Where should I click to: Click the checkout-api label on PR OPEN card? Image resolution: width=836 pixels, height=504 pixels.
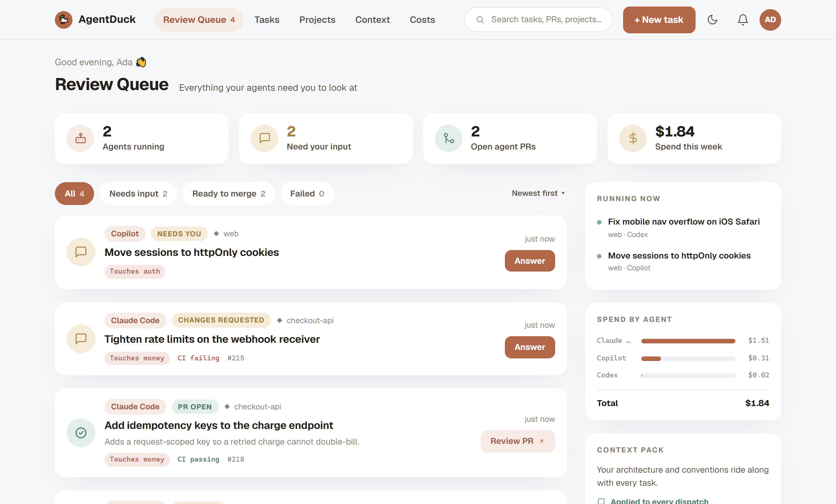coord(258,406)
